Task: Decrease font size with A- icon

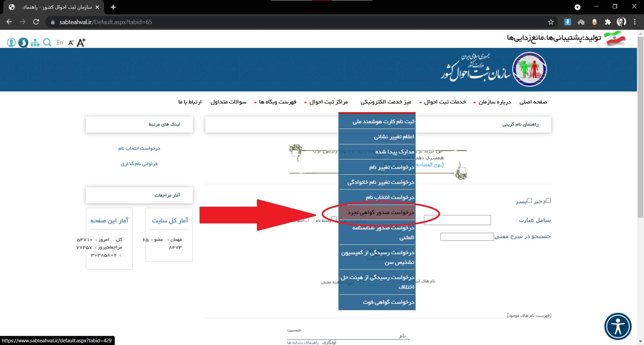Action: tap(70, 43)
